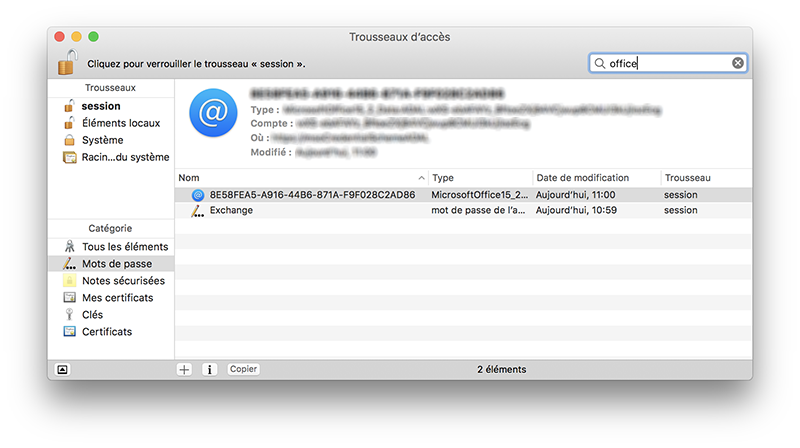Sort list by Nom column header
Image resolution: width=800 pixels, height=448 pixels.
pyautogui.click(x=300, y=177)
